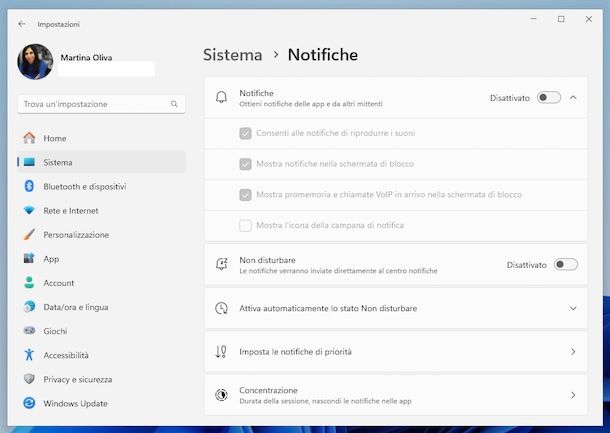Expand Attiva automaticamente lo stato Non disturbare
The image size is (610, 433).
pyautogui.click(x=573, y=309)
